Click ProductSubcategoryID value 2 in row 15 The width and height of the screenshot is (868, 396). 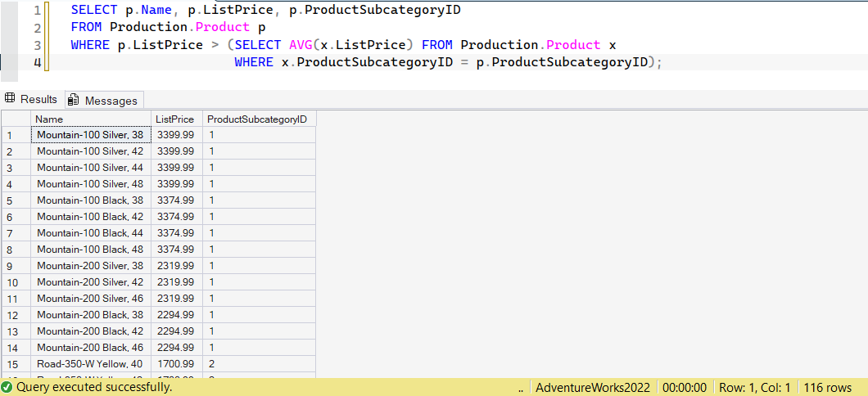point(260,364)
